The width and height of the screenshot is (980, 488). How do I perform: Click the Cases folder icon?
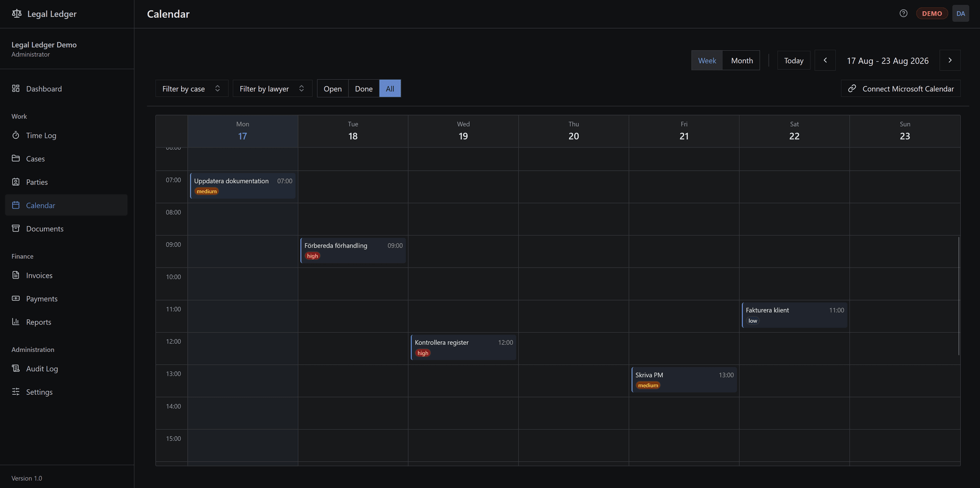pyautogui.click(x=16, y=158)
